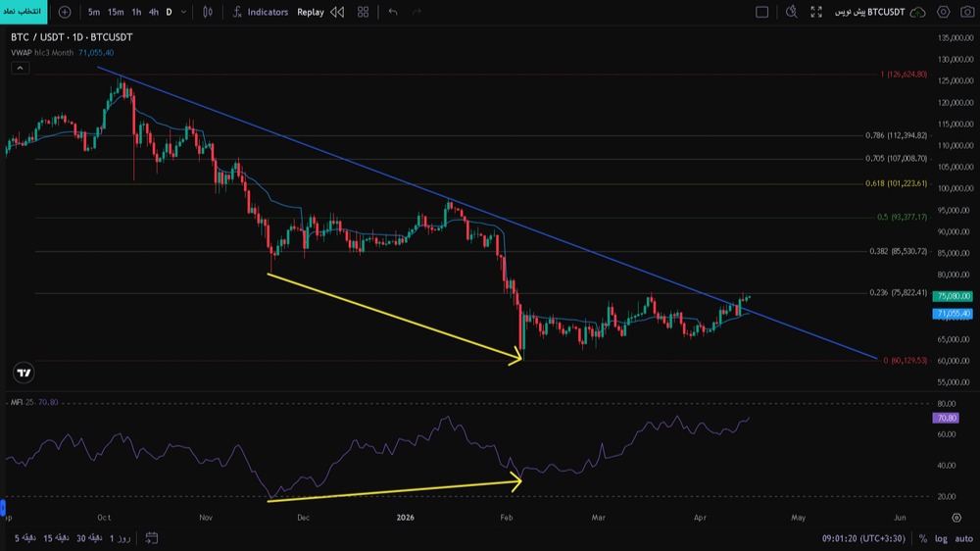Open quick search lightning magnifier icon
Viewport: 980px width, 551px height.
(791, 12)
